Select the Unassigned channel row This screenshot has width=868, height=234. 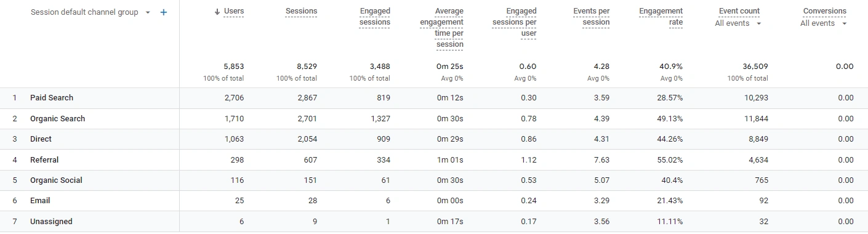click(x=434, y=222)
